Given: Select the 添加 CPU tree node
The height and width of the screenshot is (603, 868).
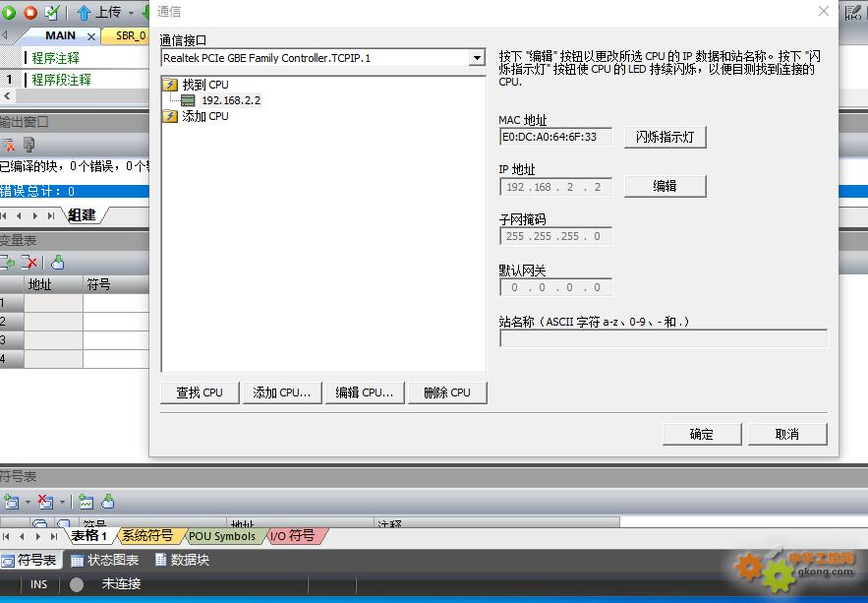Looking at the screenshot, I should click(205, 116).
